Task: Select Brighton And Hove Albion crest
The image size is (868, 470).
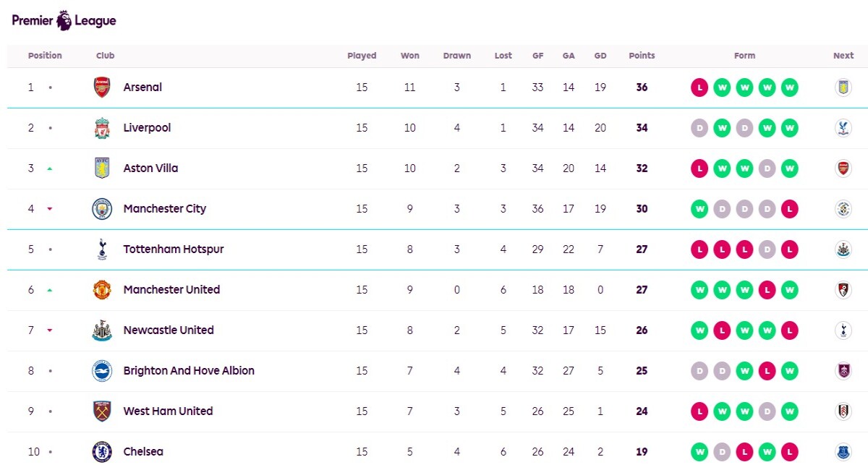Action: pyautogui.click(x=102, y=371)
